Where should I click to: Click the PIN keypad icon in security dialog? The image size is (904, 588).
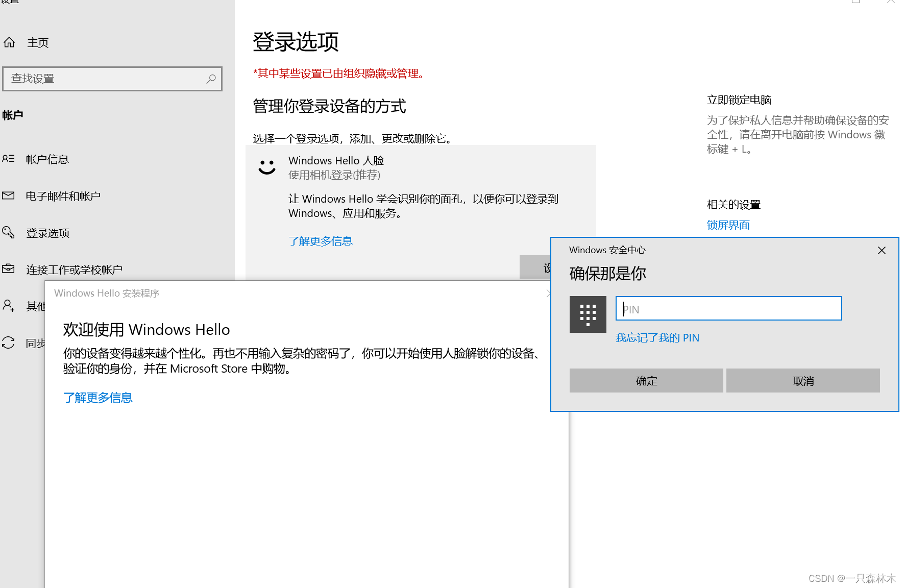[x=588, y=314]
